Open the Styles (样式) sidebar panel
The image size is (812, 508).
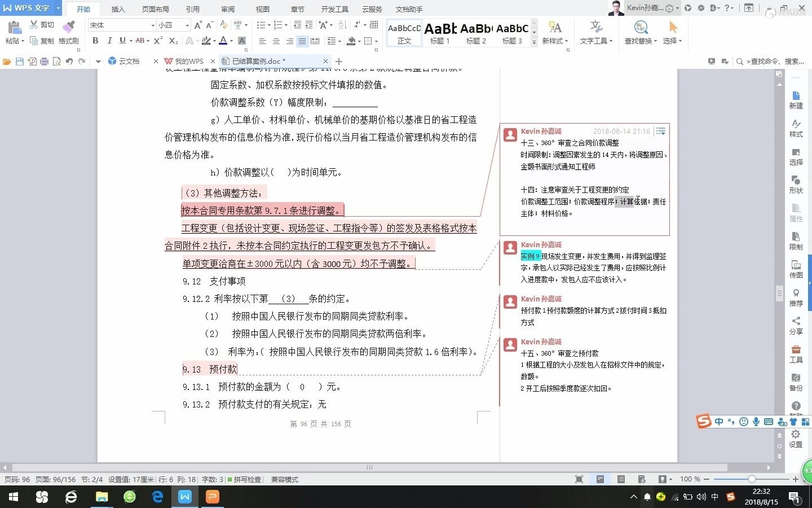click(x=796, y=128)
